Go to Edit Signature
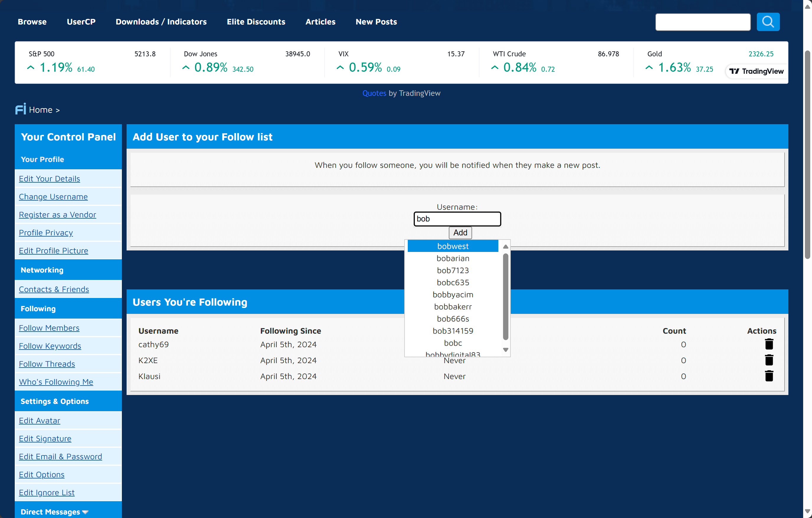The height and width of the screenshot is (518, 812). (45, 438)
